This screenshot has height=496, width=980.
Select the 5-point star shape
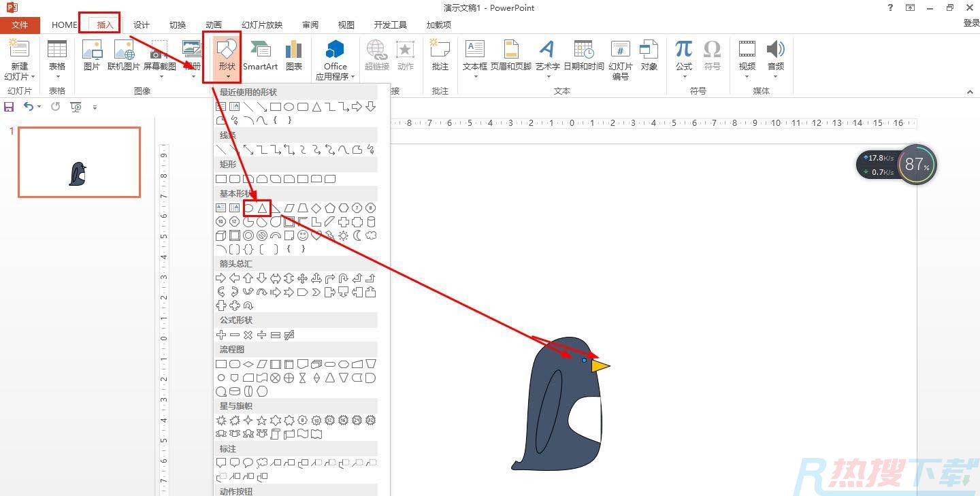(x=261, y=420)
